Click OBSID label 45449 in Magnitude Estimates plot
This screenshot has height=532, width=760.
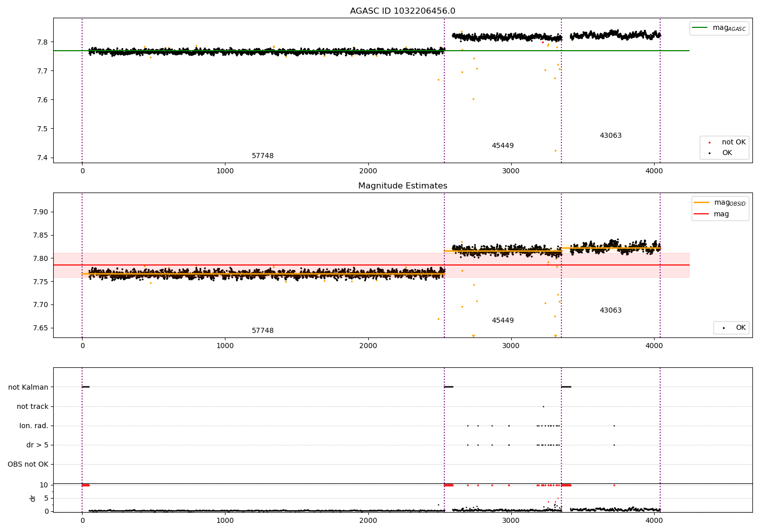(x=503, y=321)
